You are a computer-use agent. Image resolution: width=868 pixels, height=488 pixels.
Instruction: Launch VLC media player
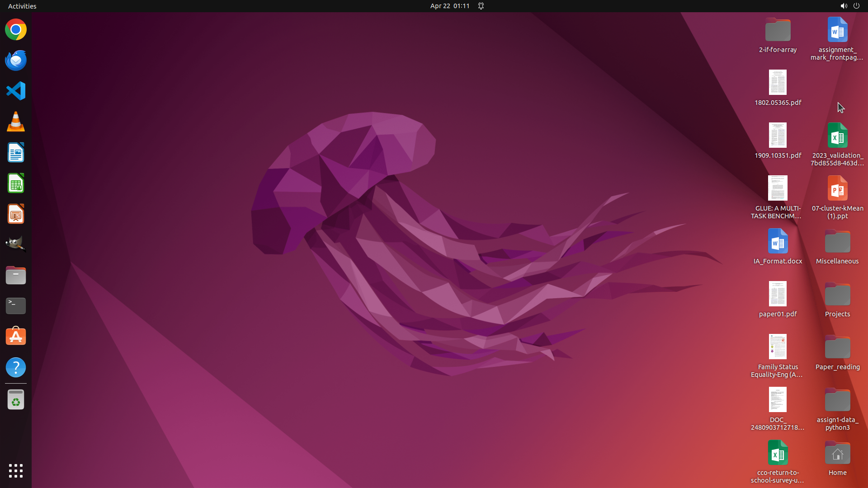point(16,122)
